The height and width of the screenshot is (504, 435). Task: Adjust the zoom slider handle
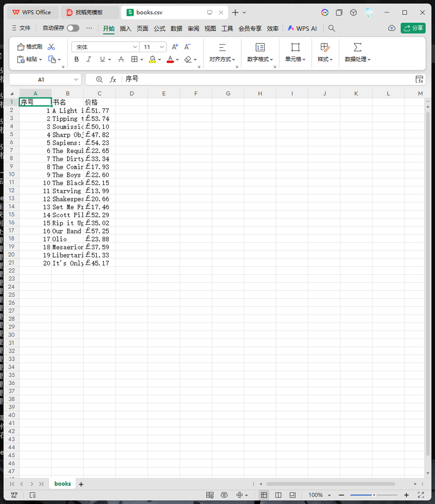click(x=374, y=495)
